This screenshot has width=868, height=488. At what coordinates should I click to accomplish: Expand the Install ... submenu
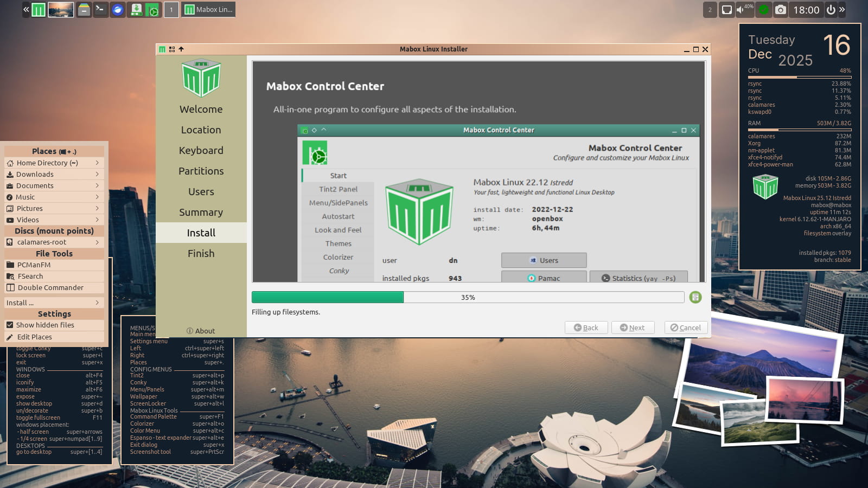97,303
